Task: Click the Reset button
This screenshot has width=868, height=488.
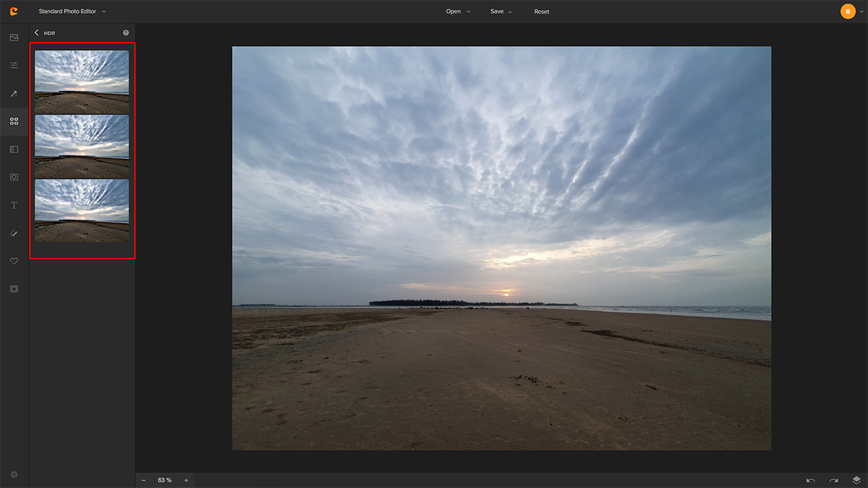Action: (x=542, y=12)
